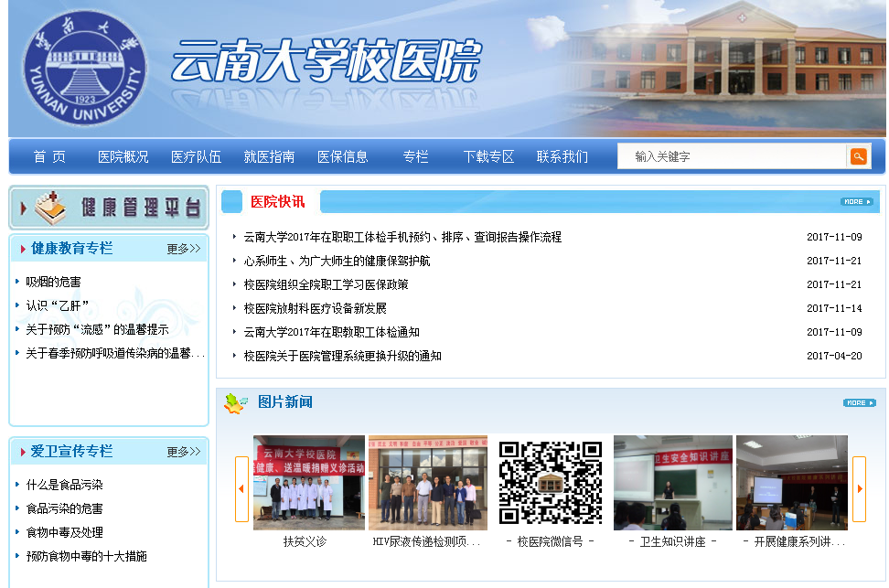This screenshot has height=588, width=889.
Task: Click the 图片新闻 MORE button
Action: tap(860, 403)
